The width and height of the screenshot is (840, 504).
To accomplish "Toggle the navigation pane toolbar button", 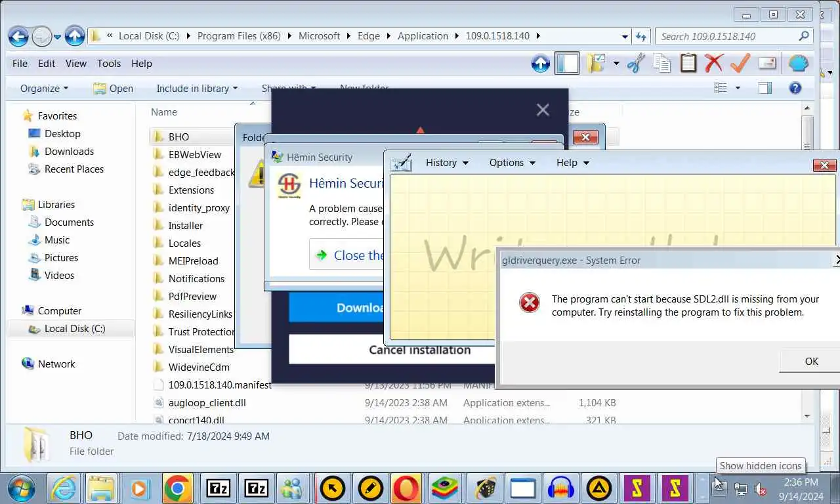I will pyautogui.click(x=567, y=64).
